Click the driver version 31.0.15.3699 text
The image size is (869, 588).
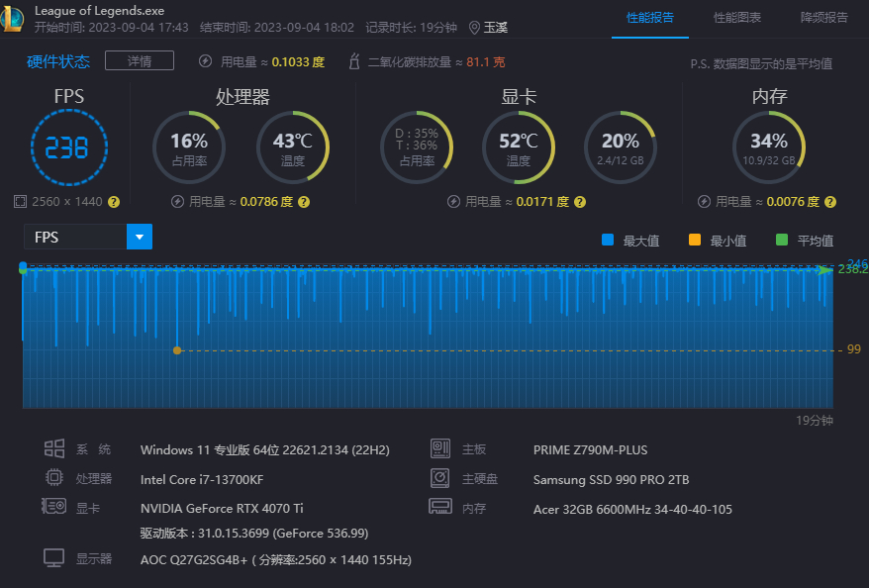coord(253,534)
